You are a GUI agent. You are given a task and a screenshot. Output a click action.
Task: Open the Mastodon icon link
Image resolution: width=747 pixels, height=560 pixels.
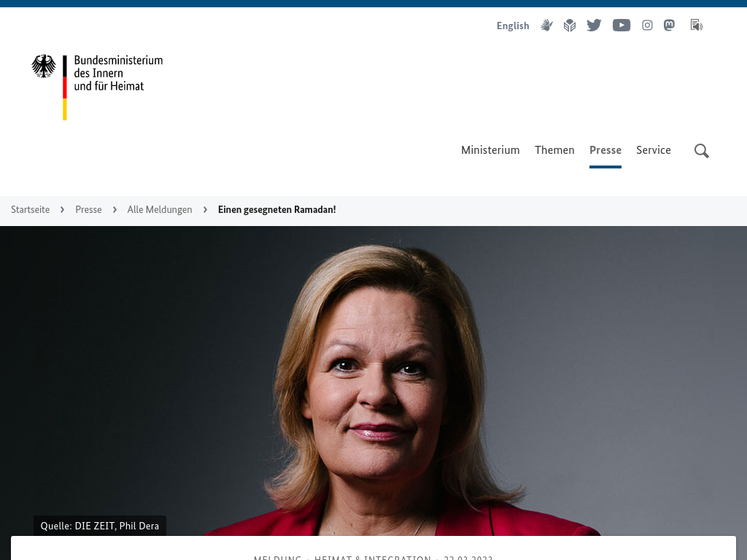670,26
